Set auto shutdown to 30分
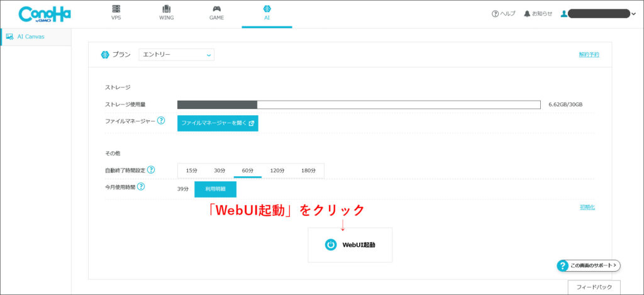This screenshot has width=644, height=295. (x=219, y=170)
